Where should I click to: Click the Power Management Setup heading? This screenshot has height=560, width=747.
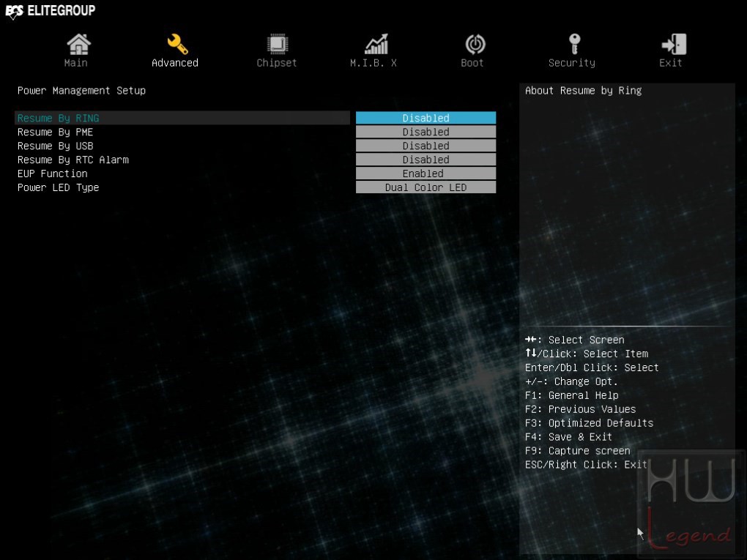[81, 91]
